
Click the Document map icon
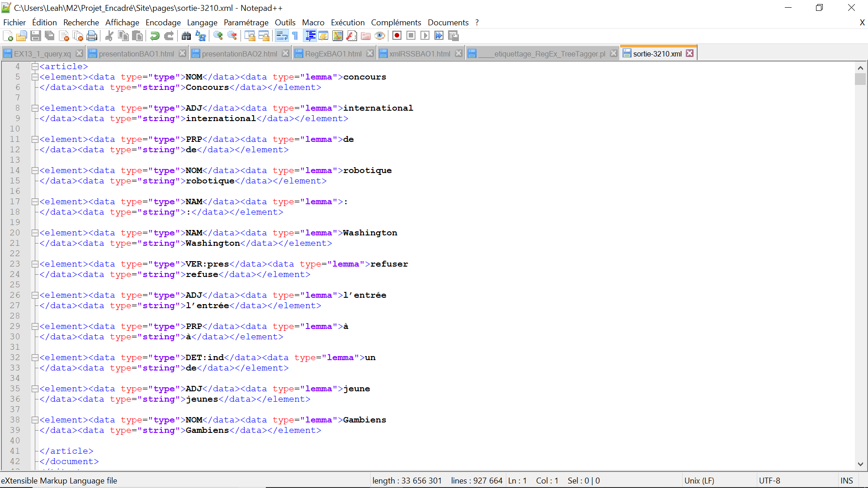[x=337, y=36]
